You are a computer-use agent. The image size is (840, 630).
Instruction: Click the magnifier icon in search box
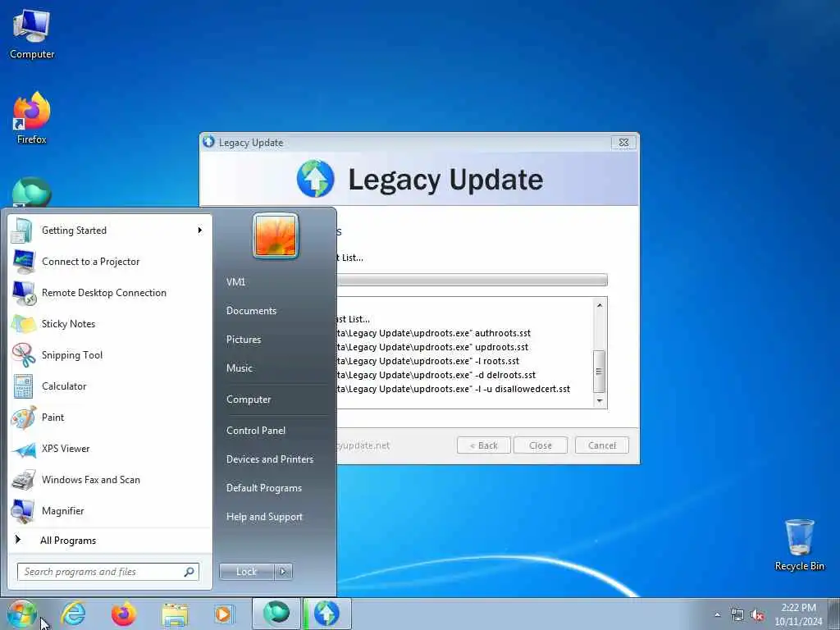[189, 572]
